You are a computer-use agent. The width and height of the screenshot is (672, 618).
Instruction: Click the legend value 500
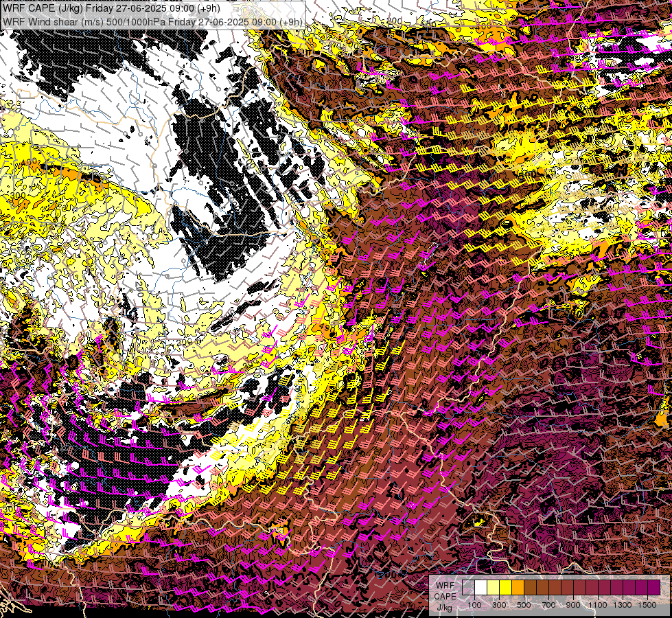coord(524,605)
